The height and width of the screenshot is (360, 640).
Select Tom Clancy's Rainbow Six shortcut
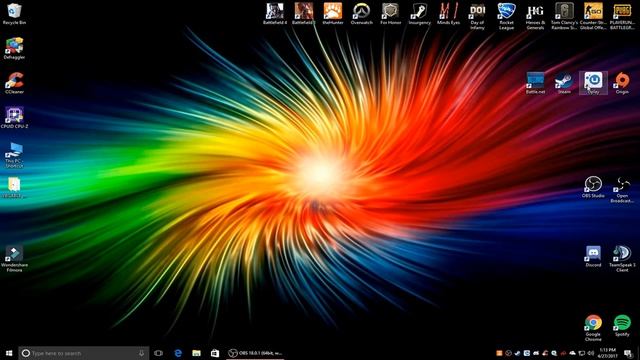pos(564,16)
